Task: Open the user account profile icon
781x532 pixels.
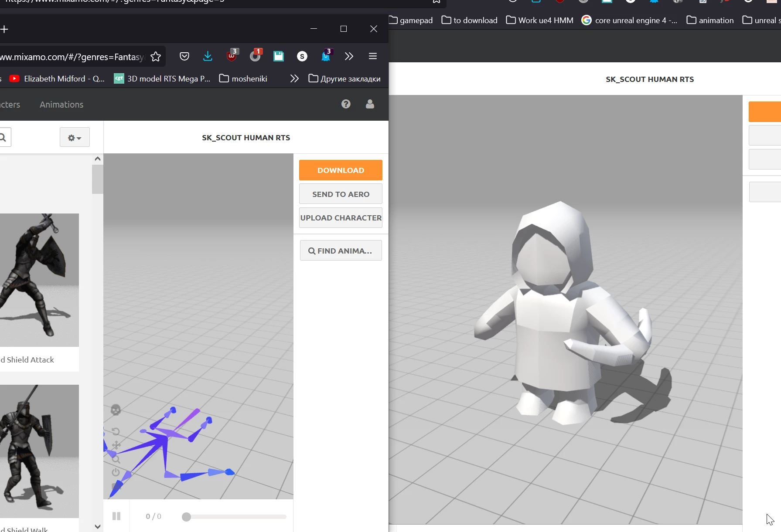Action: pos(370,104)
